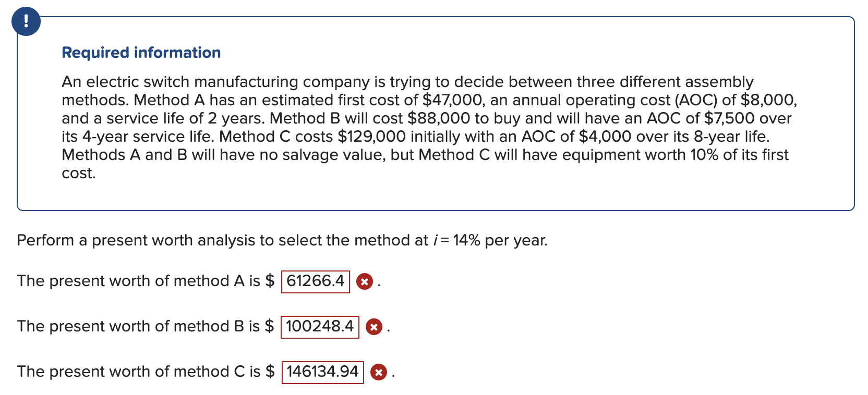The height and width of the screenshot is (395, 868).
Task: Select the answer field containing 146134.94
Action: pos(322,372)
